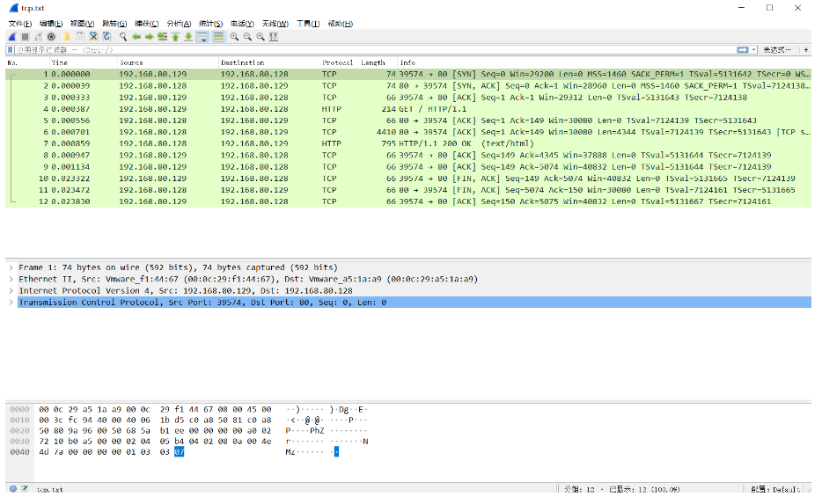Reload this capture file icon
Screen dimensions: 822x504
coord(106,37)
